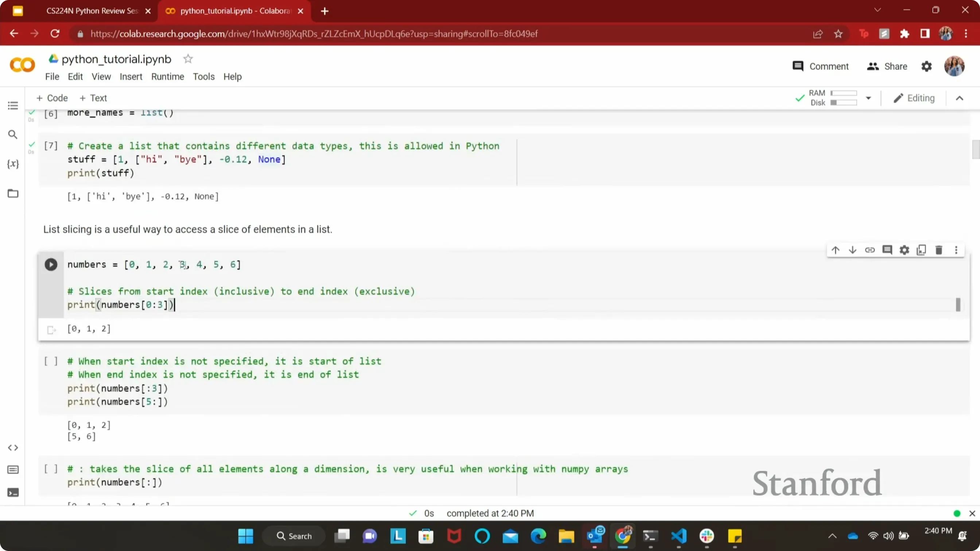This screenshot has height=551, width=980.
Task: Move cell up with the arrow icon
Action: click(x=835, y=250)
